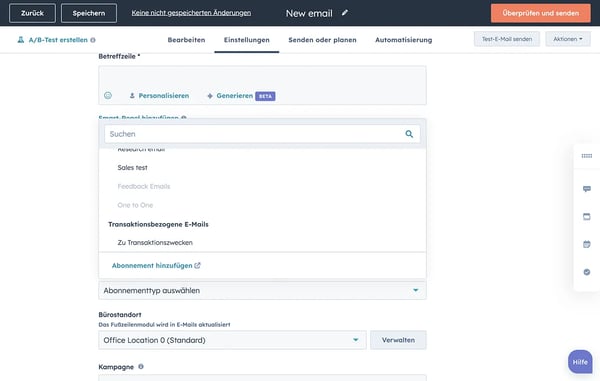The width and height of the screenshot is (600, 381).
Task: Open the calendar icon in the side panel
Action: [587, 244]
